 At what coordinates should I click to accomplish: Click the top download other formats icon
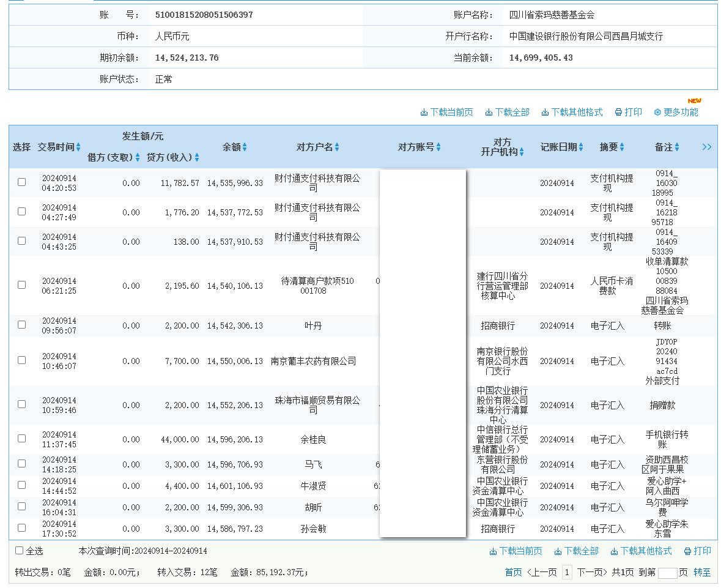click(545, 113)
